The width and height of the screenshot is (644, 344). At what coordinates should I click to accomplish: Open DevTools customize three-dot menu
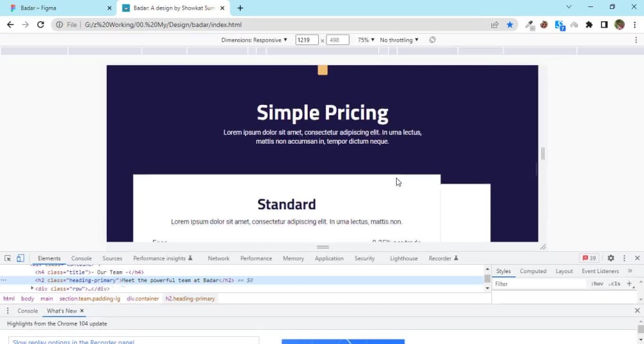coord(624,258)
